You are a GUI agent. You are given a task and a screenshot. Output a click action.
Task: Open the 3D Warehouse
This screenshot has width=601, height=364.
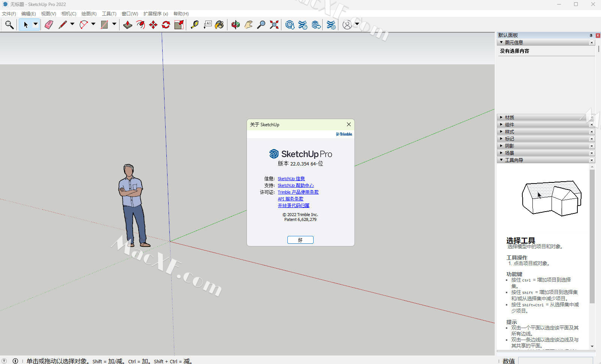click(x=290, y=25)
